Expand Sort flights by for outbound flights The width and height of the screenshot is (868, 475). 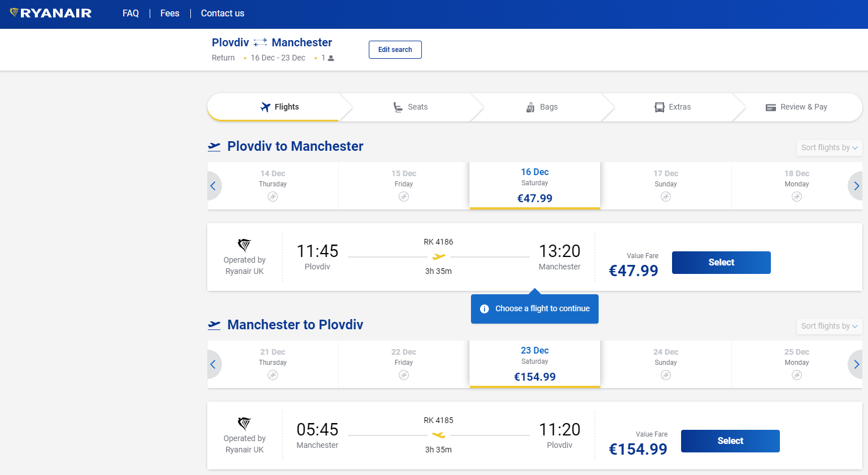click(829, 147)
